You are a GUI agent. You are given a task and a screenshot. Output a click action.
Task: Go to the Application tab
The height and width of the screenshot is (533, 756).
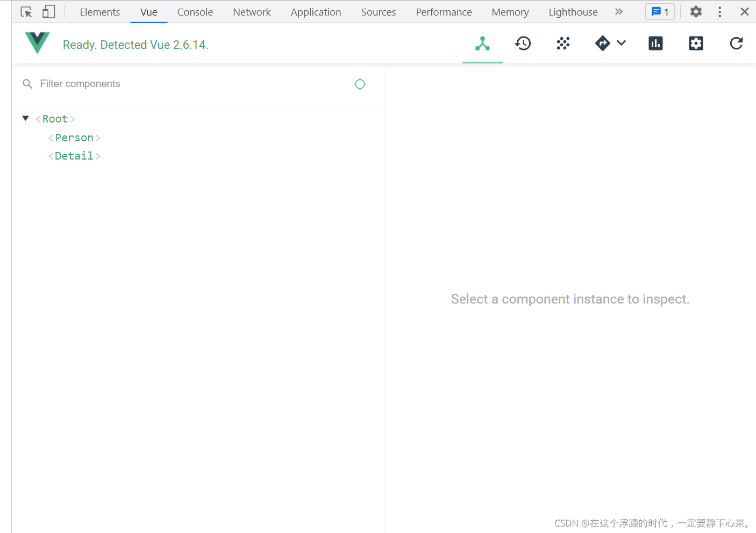(316, 12)
